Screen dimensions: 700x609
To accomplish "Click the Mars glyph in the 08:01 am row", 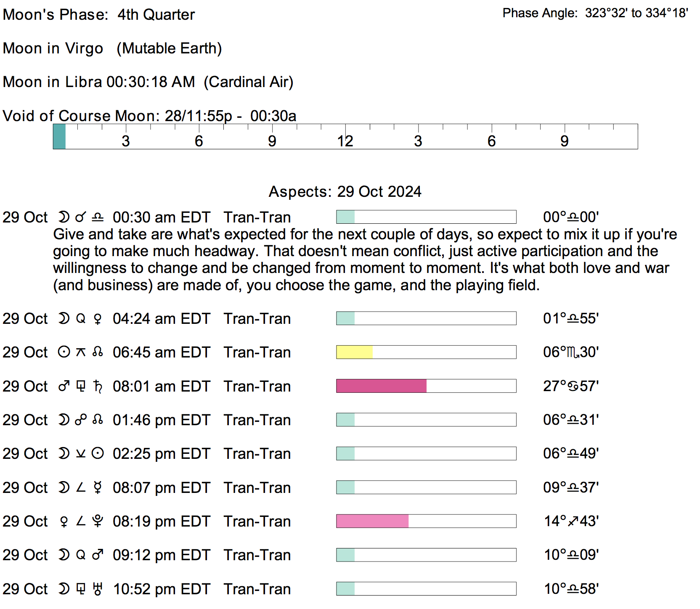I will 64,386.
